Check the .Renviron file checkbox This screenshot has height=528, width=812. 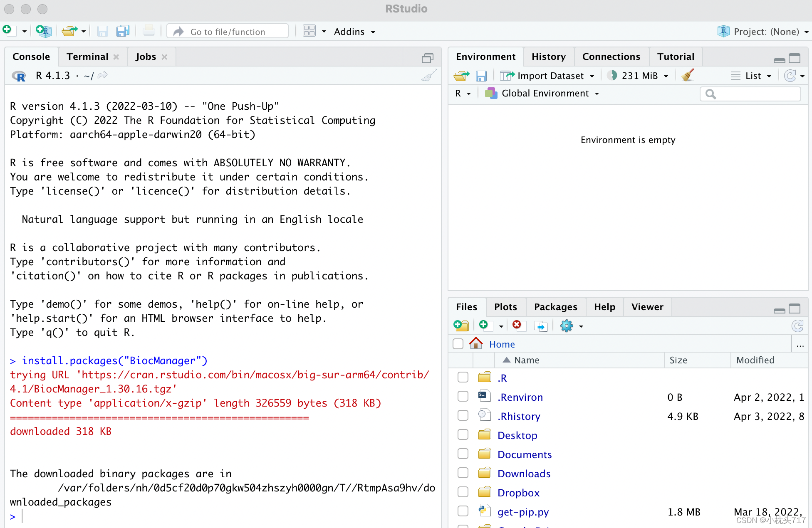point(463,396)
